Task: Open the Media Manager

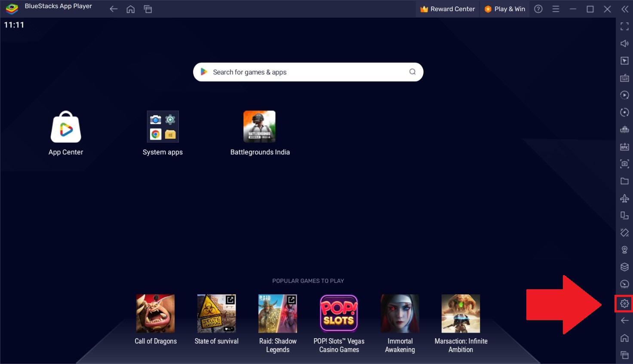Action: click(x=624, y=181)
